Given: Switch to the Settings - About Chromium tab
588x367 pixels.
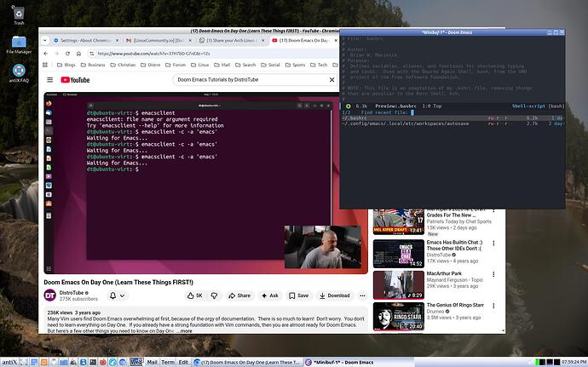Looking at the screenshot, I should (x=86, y=40).
